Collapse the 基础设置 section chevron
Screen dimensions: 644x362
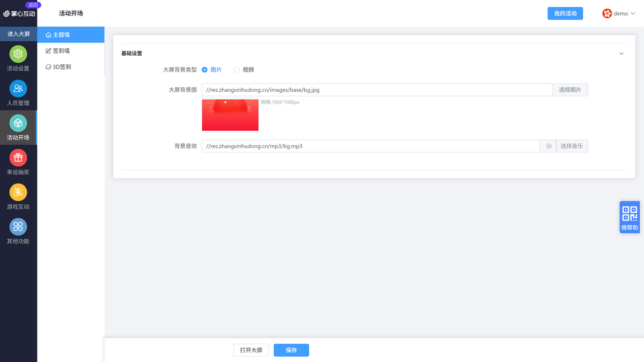click(x=621, y=54)
